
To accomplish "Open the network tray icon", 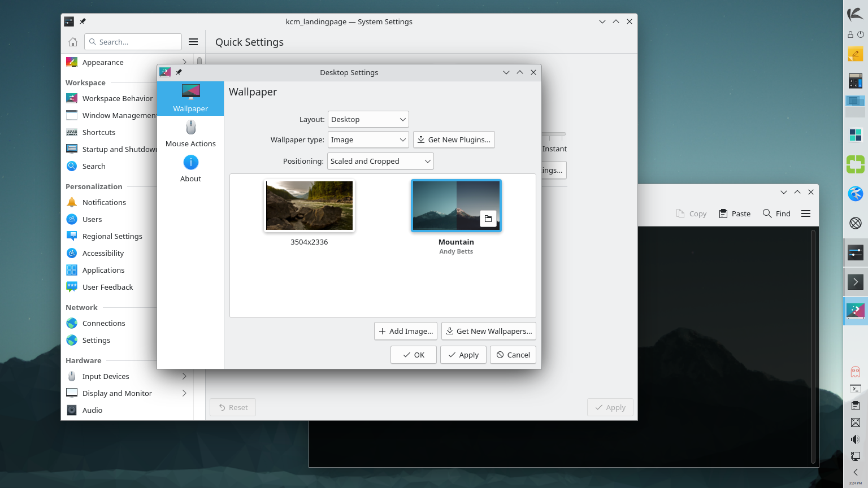I will point(855,456).
